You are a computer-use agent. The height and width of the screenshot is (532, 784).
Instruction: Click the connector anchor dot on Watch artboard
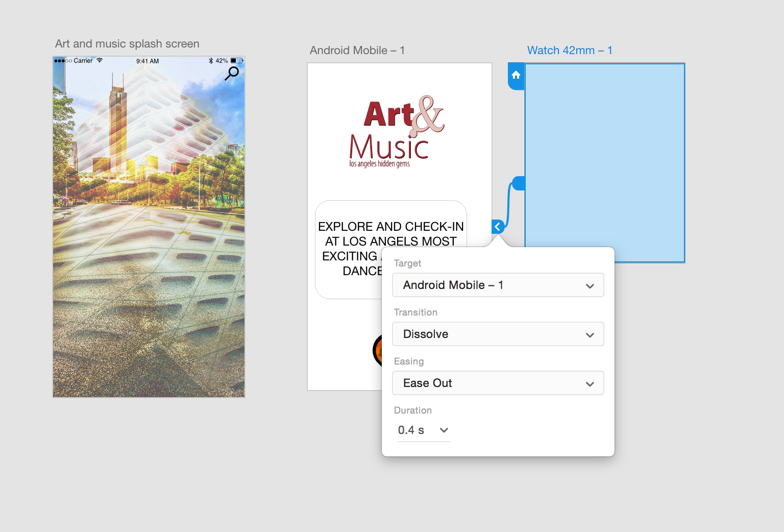tap(519, 181)
